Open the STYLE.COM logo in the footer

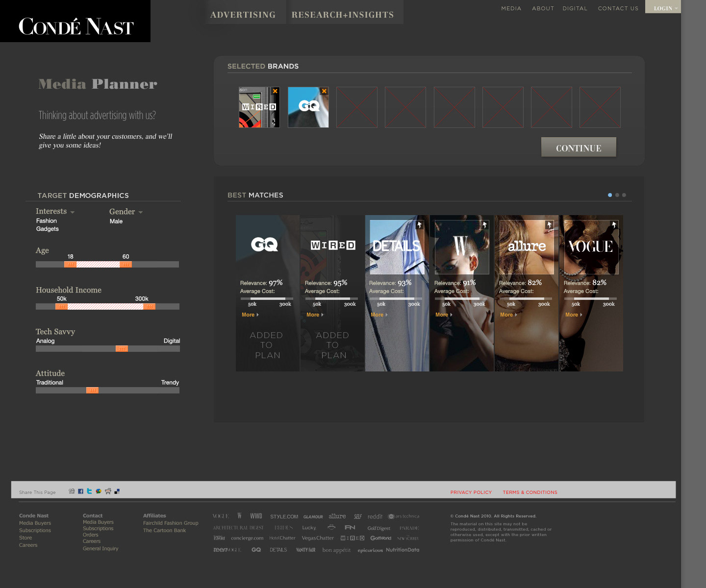pyautogui.click(x=284, y=516)
